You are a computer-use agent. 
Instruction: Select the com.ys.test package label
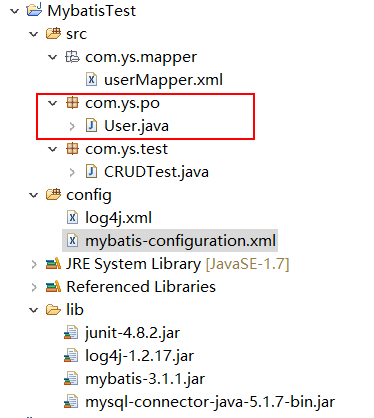pos(126,149)
